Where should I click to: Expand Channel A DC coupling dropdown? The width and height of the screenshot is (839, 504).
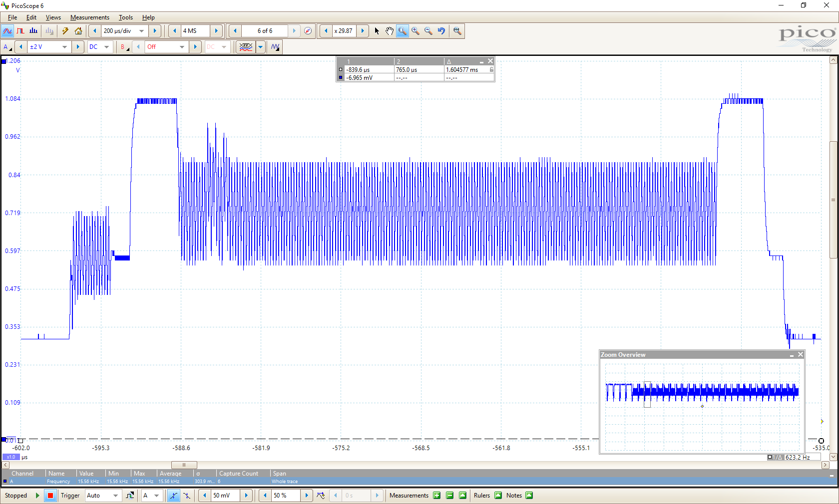[107, 47]
